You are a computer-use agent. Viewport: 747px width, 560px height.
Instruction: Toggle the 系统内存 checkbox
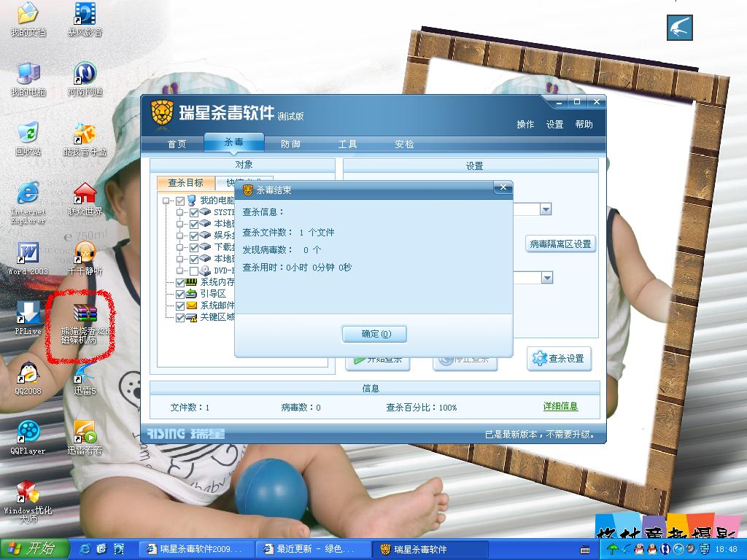click(x=180, y=282)
